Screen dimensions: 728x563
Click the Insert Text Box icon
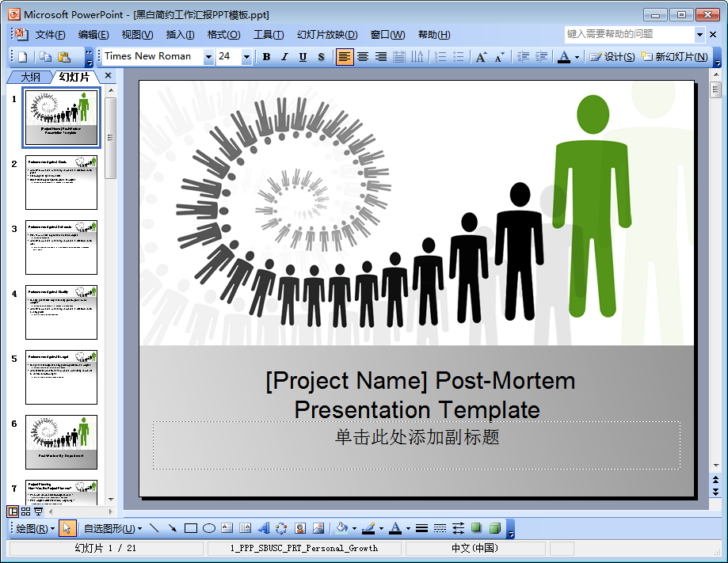227,528
